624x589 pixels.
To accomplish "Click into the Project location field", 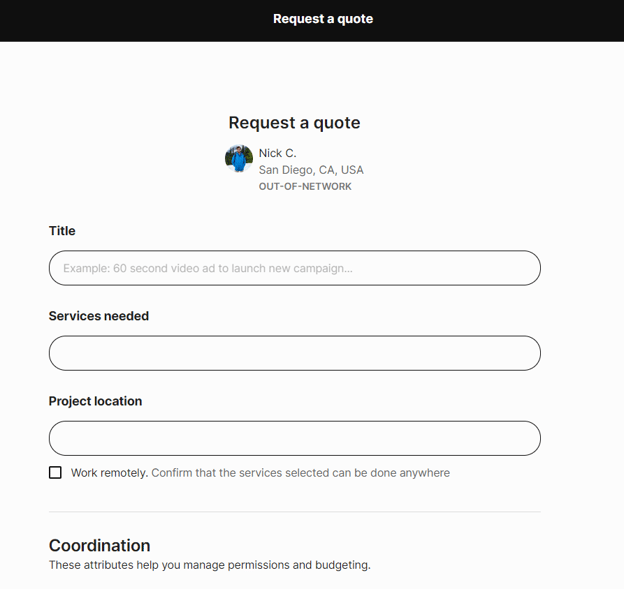I will 294,438.
